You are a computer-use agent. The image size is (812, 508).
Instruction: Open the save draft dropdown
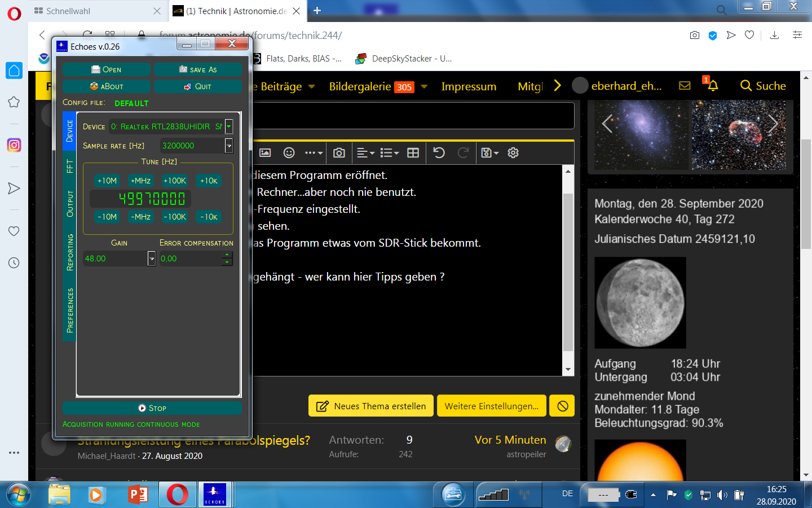click(489, 153)
